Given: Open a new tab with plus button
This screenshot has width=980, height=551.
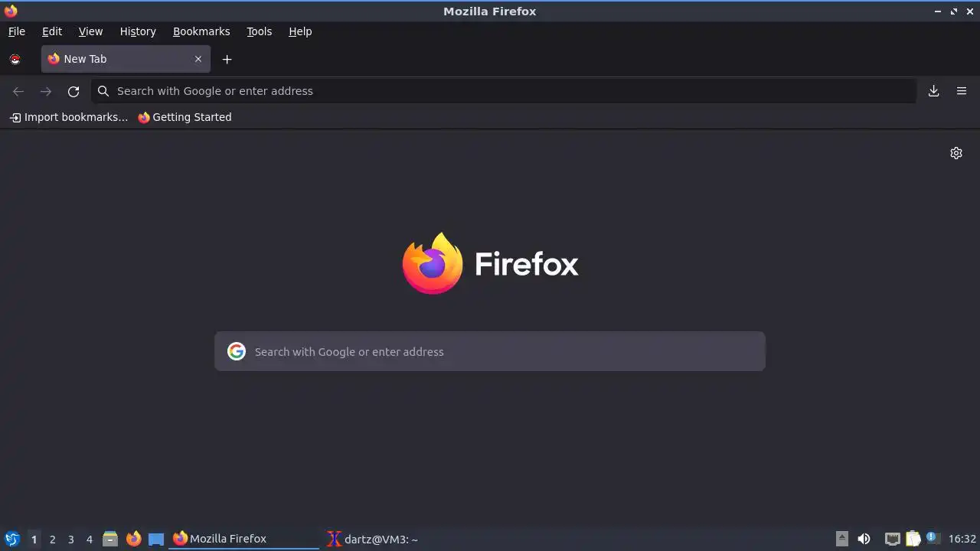Looking at the screenshot, I should tap(227, 59).
